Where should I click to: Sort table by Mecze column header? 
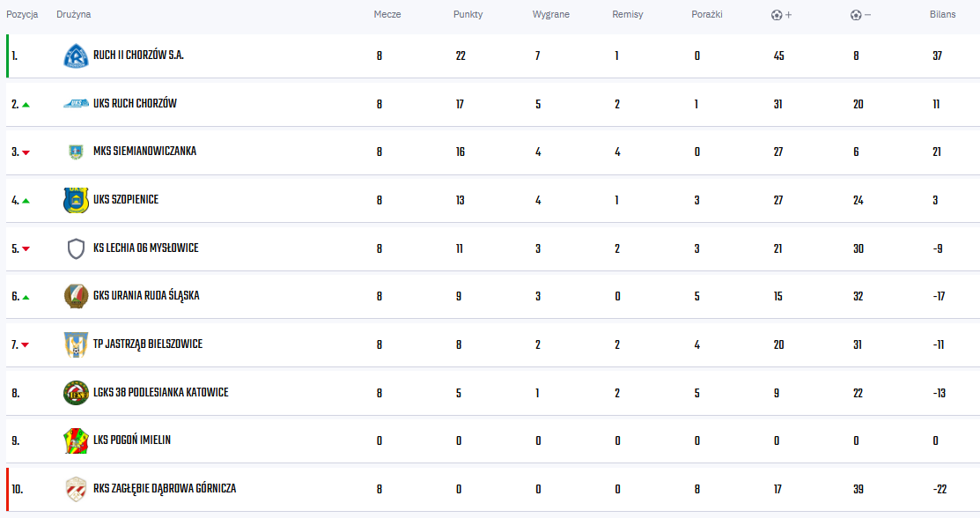point(387,14)
